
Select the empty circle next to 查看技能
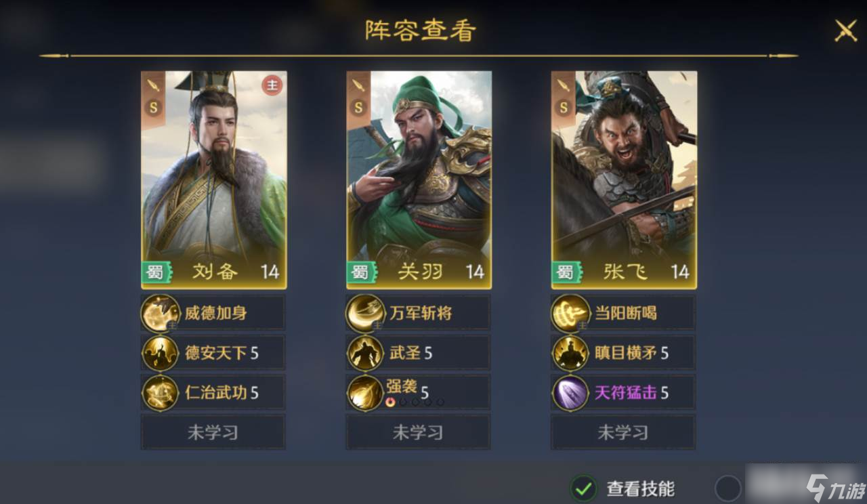click(728, 488)
